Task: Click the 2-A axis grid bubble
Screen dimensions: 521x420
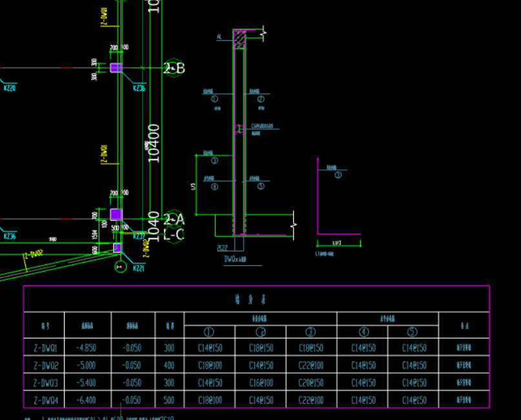Action: coord(174,219)
